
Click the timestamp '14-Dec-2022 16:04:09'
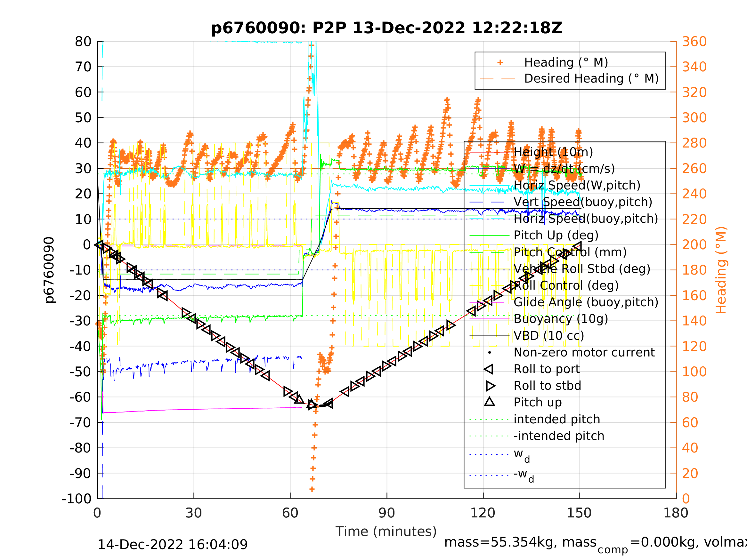(173, 544)
